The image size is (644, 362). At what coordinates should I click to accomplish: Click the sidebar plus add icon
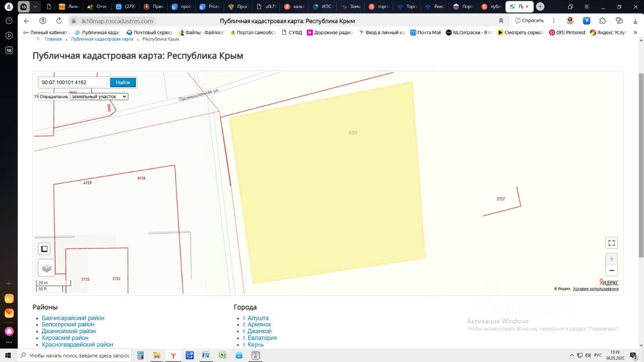pyautogui.click(x=9, y=284)
